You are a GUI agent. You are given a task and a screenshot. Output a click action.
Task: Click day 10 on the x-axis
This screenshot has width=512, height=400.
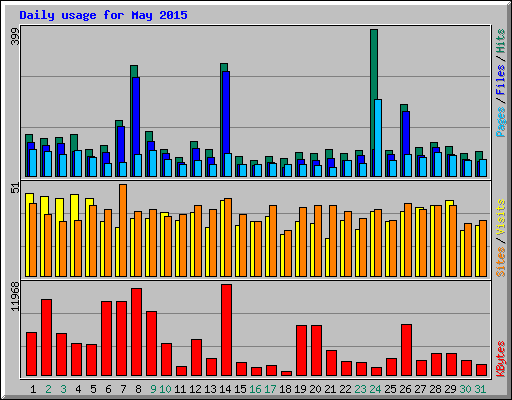click(x=165, y=389)
